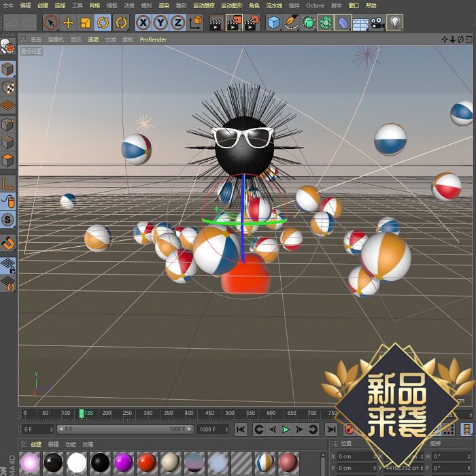Click the viewport orbit navigation icon

click(x=460, y=39)
